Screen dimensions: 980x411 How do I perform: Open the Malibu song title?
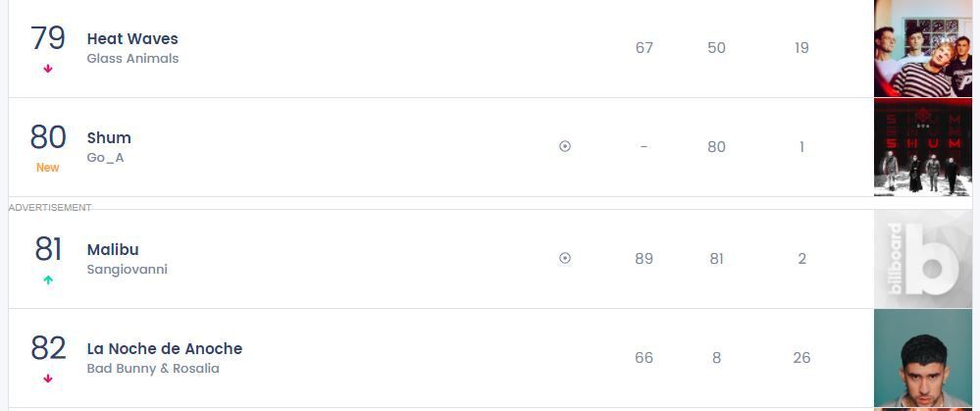point(113,250)
